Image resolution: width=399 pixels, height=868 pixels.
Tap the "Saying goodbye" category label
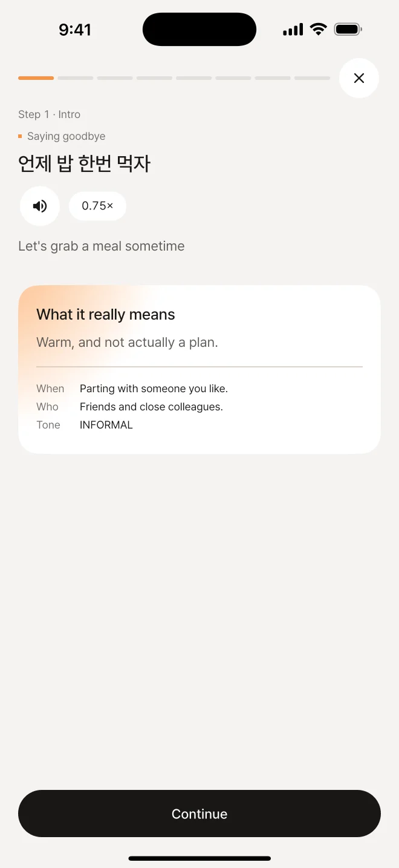tap(66, 136)
